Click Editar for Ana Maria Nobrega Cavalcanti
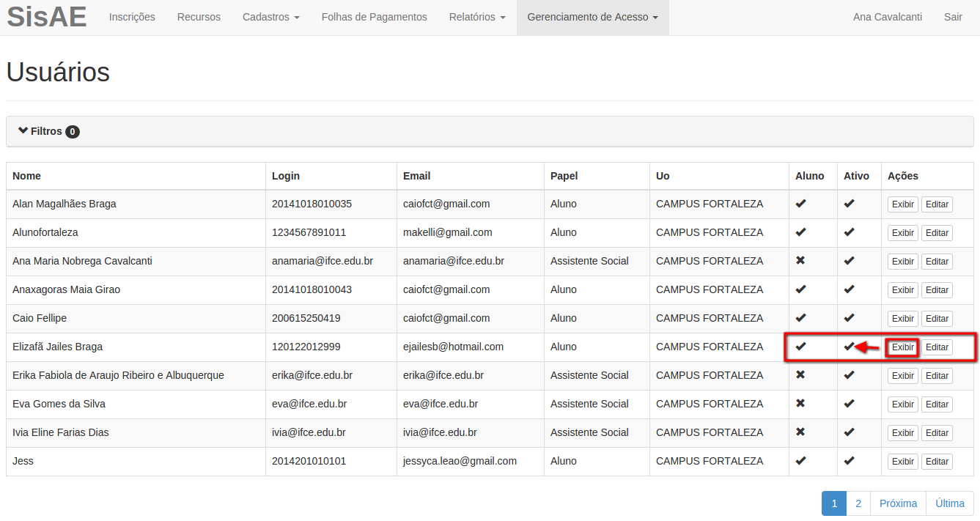Screen dimensions: 980x521 [937, 262]
